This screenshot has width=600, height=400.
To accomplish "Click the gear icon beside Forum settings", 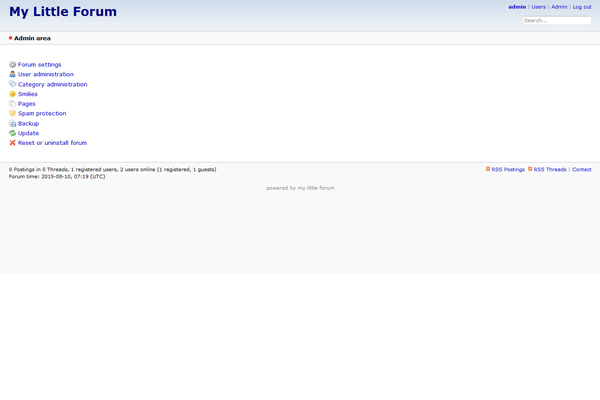I will point(13,64).
